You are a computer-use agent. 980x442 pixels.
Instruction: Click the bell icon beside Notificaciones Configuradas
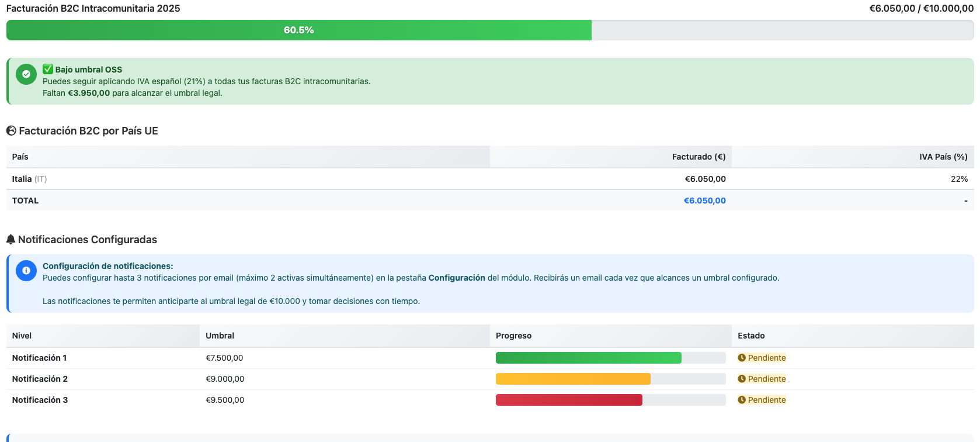[x=11, y=239]
